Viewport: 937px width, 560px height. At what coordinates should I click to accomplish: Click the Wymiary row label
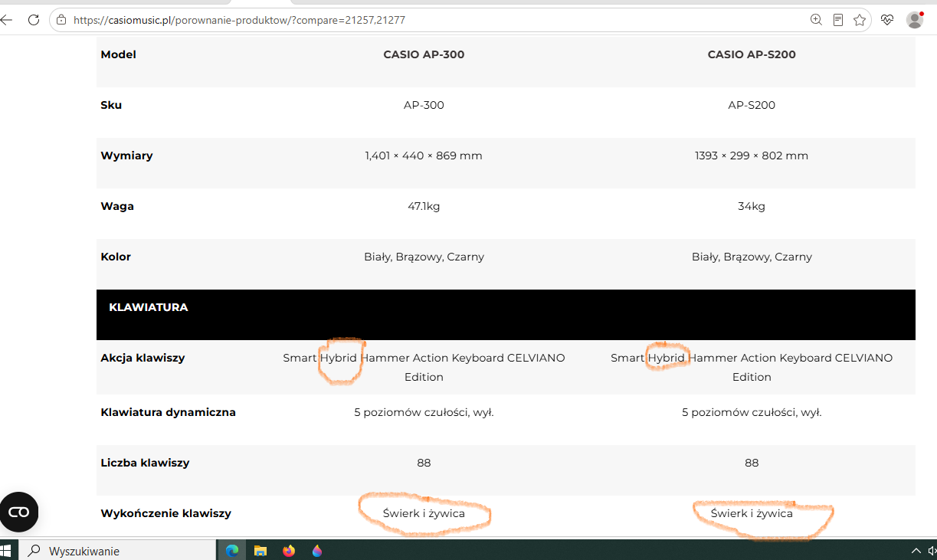click(126, 156)
